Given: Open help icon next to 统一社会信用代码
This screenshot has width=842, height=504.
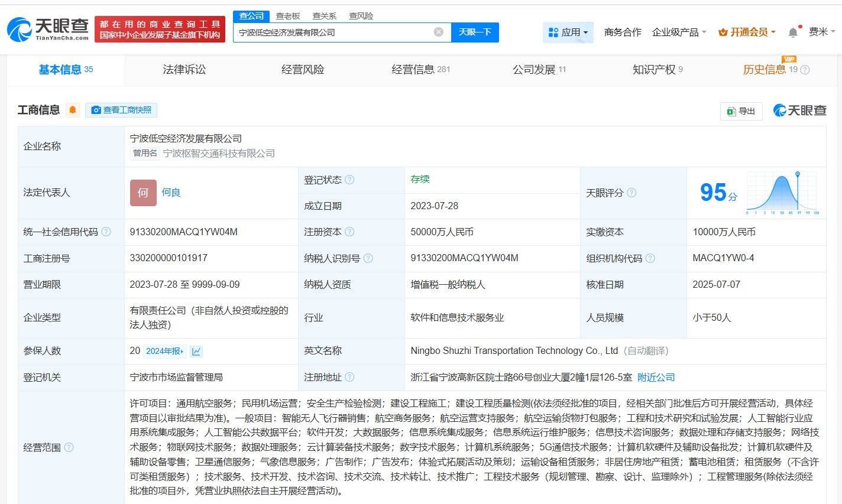Looking at the screenshot, I should pos(106,232).
